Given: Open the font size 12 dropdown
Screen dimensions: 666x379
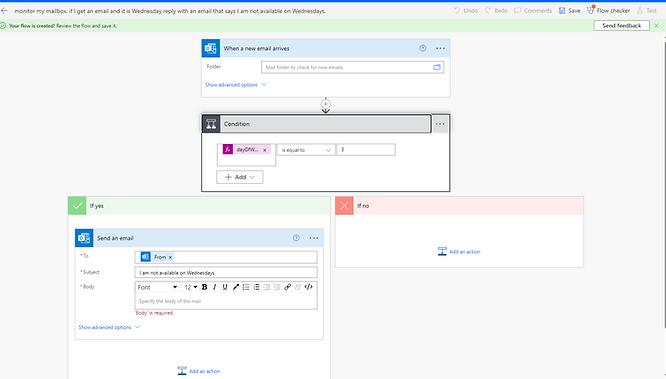Looking at the screenshot, I should [191, 287].
